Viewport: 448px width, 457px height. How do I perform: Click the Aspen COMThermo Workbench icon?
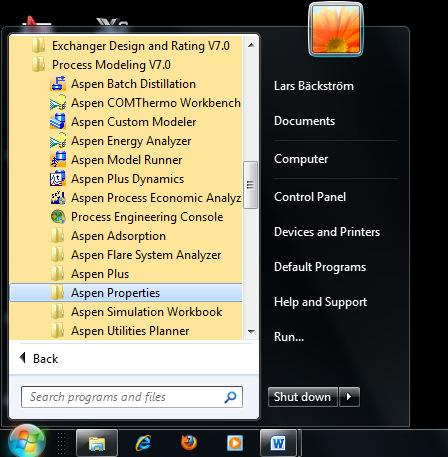coord(58,103)
